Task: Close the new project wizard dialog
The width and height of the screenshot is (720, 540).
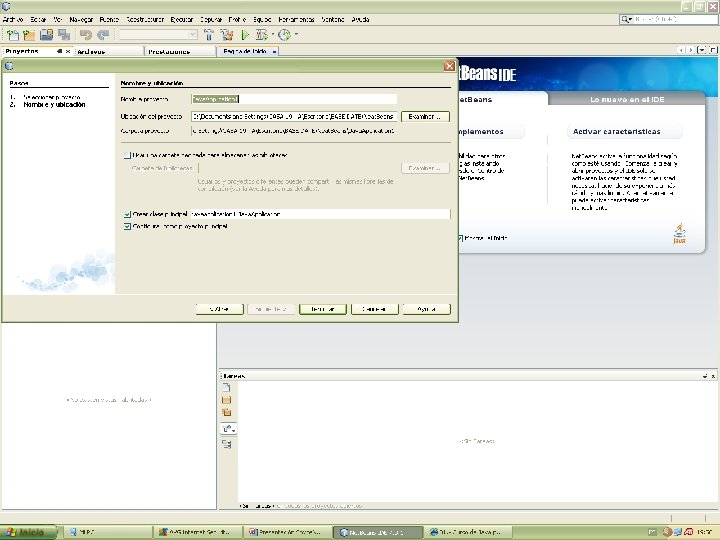Action: (450, 66)
